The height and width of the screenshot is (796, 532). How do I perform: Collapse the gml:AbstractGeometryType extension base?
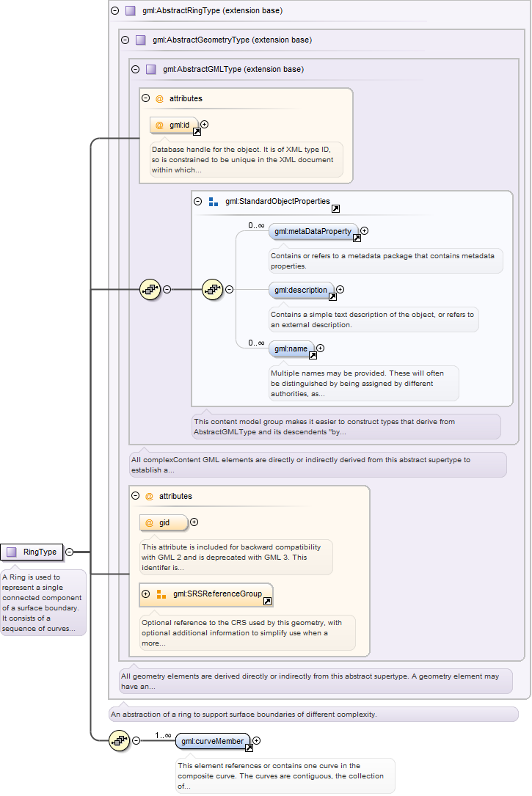[125, 40]
